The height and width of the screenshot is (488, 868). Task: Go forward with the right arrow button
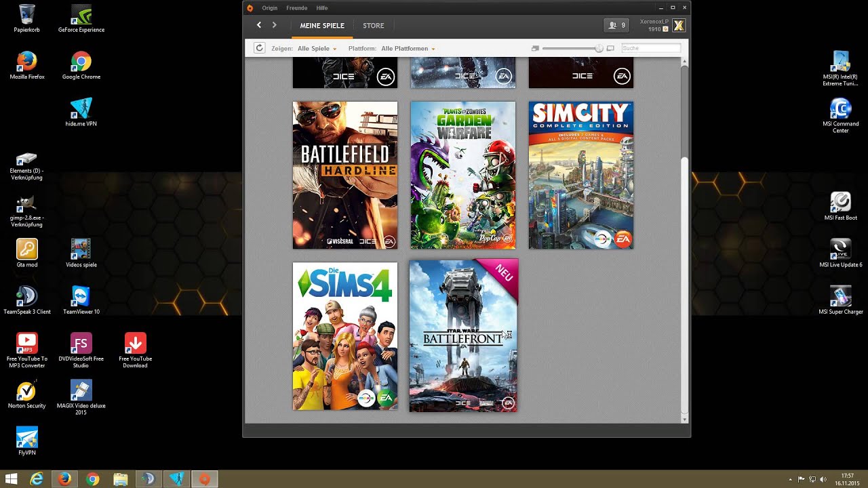click(x=274, y=25)
